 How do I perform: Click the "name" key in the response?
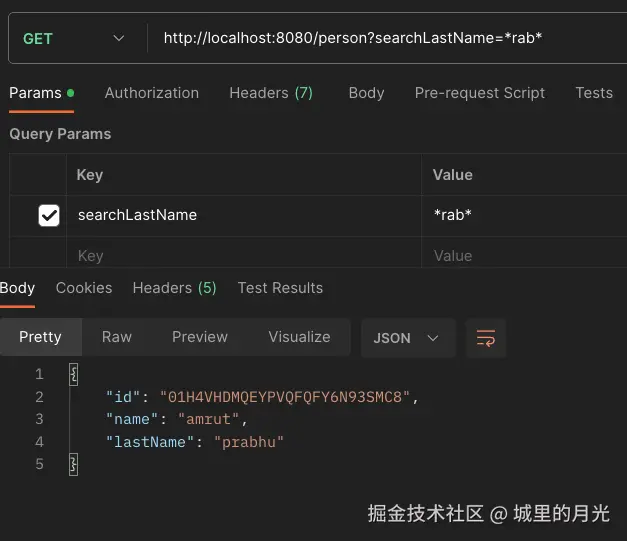tap(132, 419)
